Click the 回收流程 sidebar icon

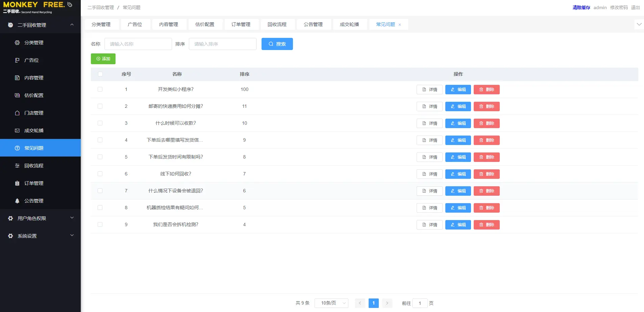pyautogui.click(x=17, y=166)
